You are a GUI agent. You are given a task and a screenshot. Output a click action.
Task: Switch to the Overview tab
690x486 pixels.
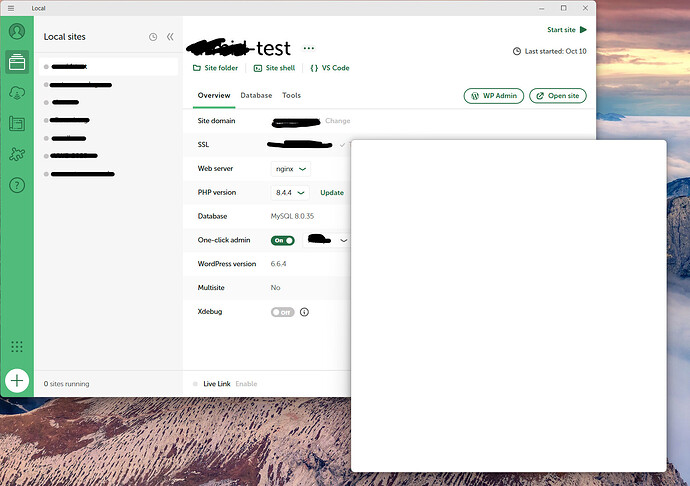tap(214, 95)
